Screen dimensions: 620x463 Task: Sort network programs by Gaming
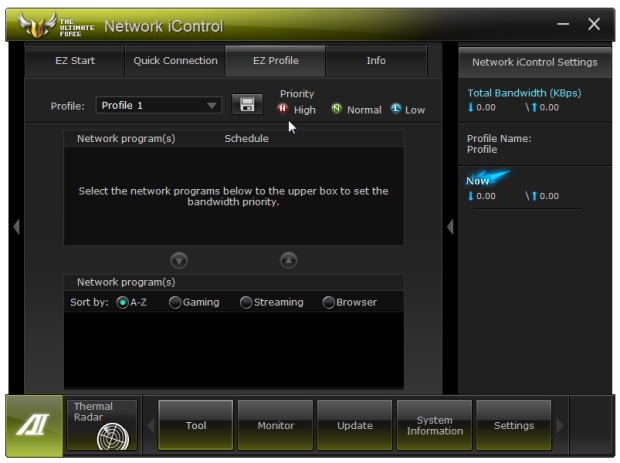point(175,302)
